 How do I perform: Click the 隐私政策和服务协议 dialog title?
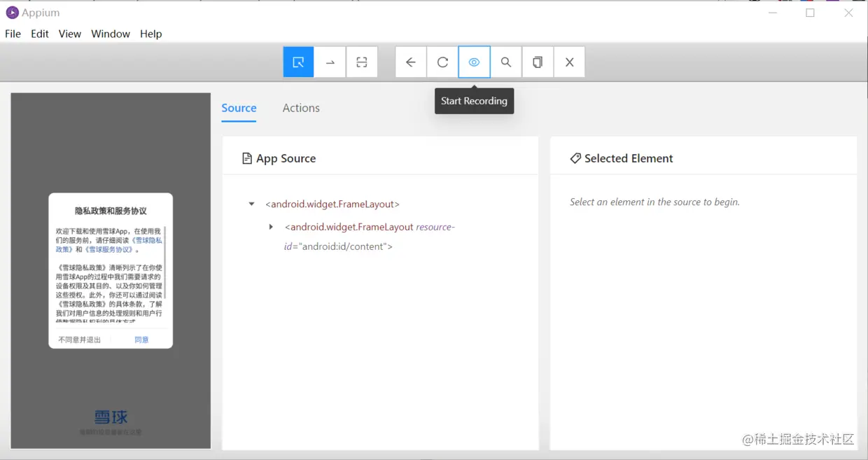point(111,211)
